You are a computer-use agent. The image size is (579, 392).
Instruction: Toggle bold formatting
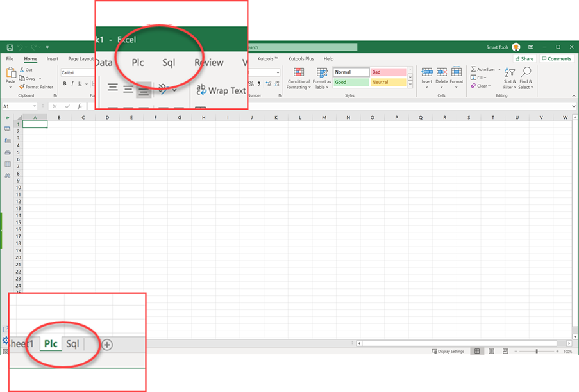pos(64,84)
